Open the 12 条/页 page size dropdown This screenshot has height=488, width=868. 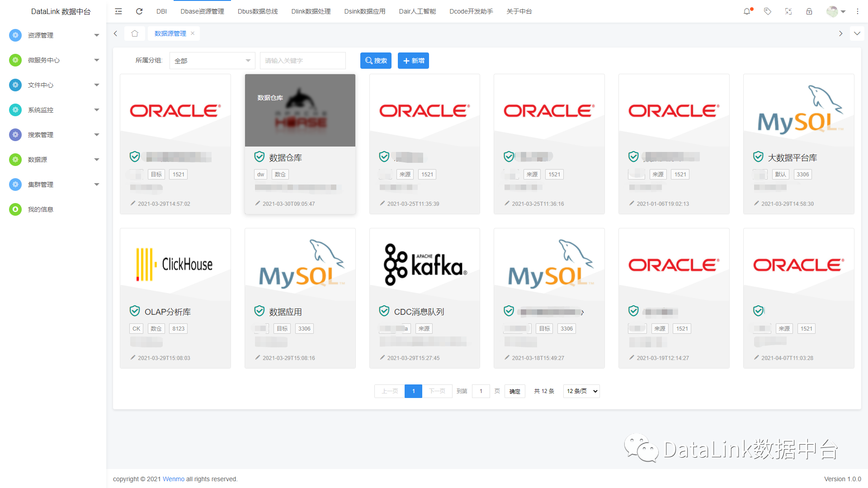(581, 391)
